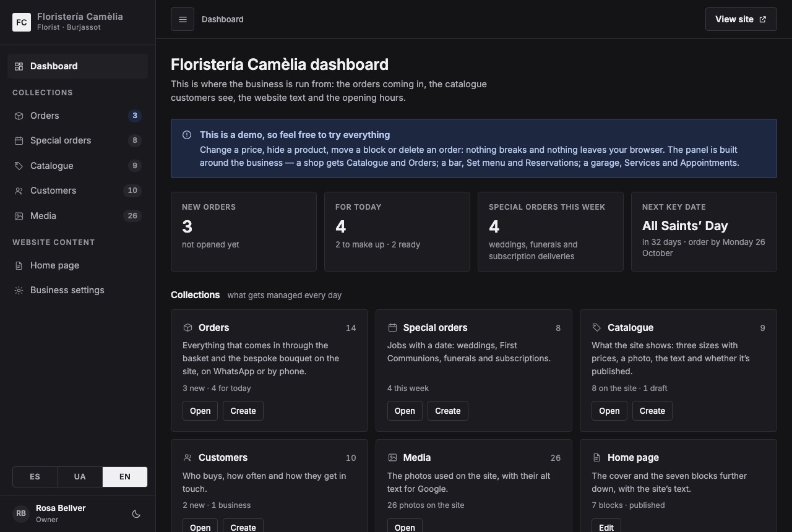Click the Media image icon in the sidebar
The height and width of the screenshot is (532, 792).
tap(19, 216)
